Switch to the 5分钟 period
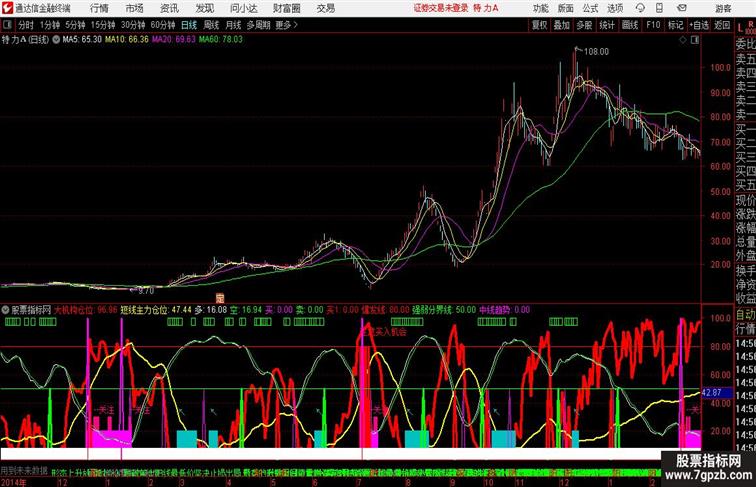Screen dimensions: 756x487 coord(75,25)
